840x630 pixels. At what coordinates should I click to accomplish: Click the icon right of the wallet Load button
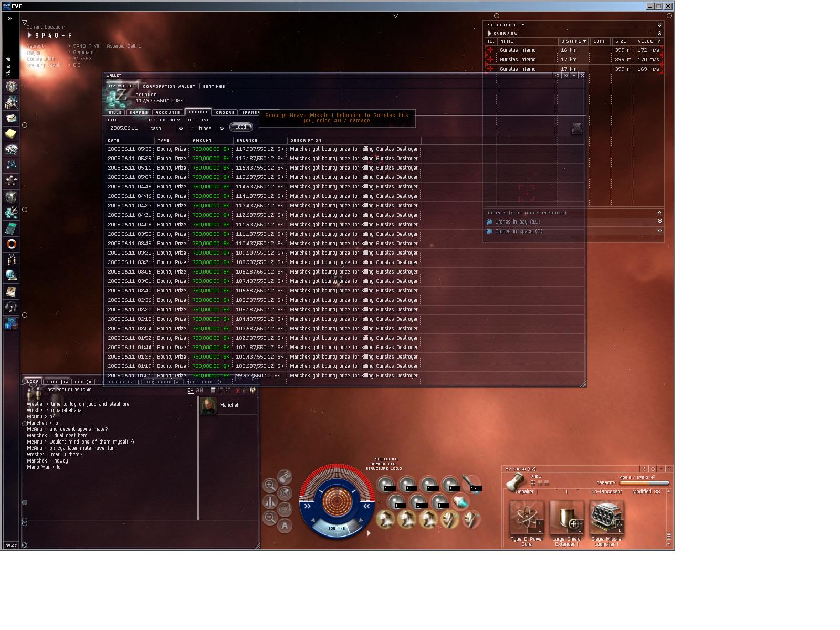[x=576, y=129]
